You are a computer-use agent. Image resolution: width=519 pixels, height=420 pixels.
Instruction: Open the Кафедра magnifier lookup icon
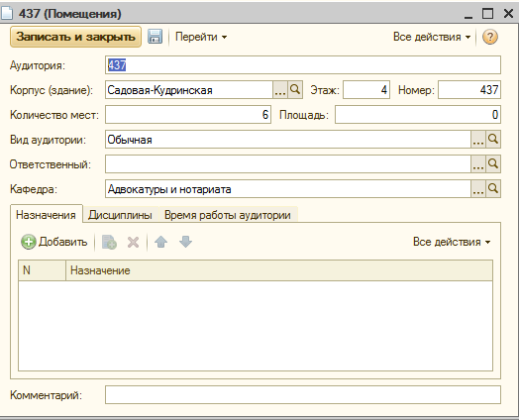[493, 188]
